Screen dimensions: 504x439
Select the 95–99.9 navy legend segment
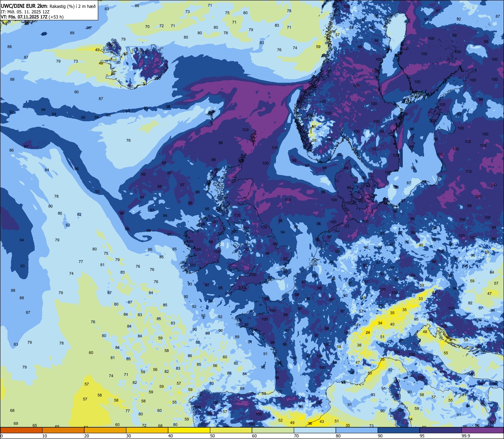[441, 430]
